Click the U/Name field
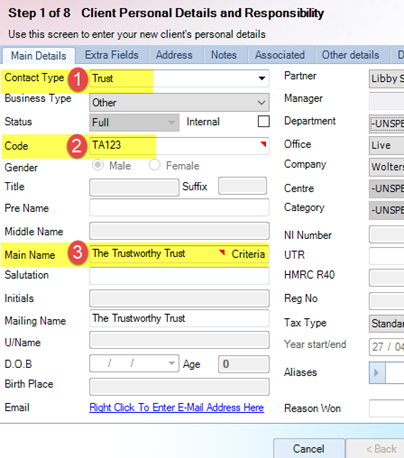 click(x=179, y=340)
